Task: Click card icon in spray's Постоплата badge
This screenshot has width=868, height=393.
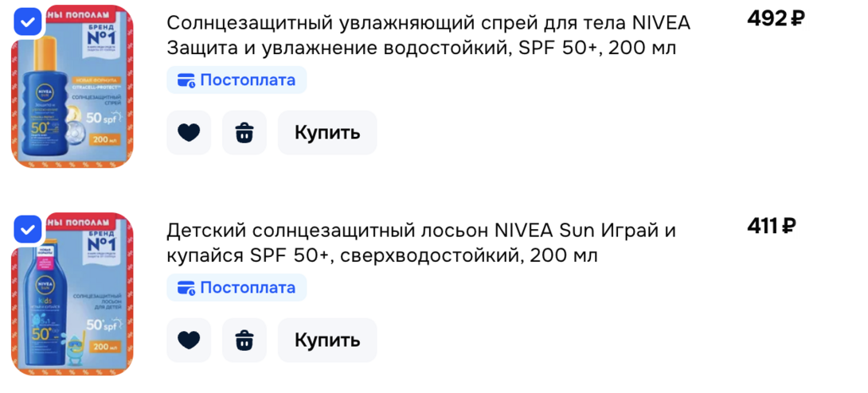Action: pyautogui.click(x=186, y=80)
